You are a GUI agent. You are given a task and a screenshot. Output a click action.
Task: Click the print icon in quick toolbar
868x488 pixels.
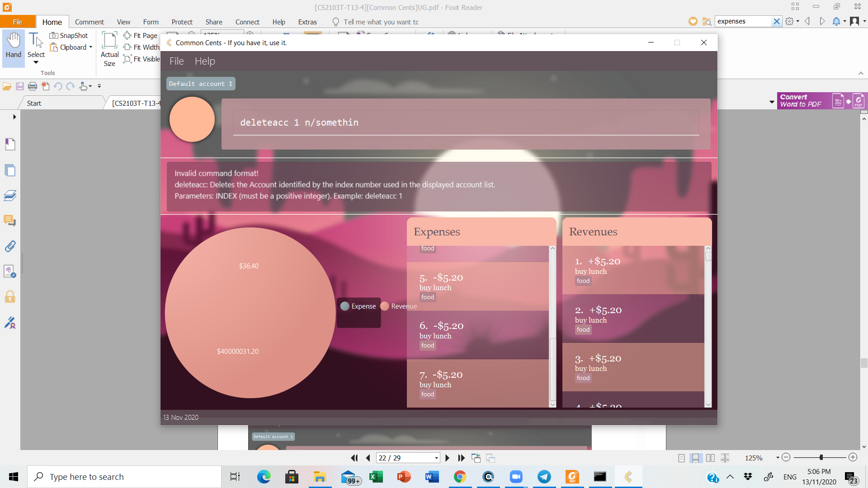[x=32, y=86]
